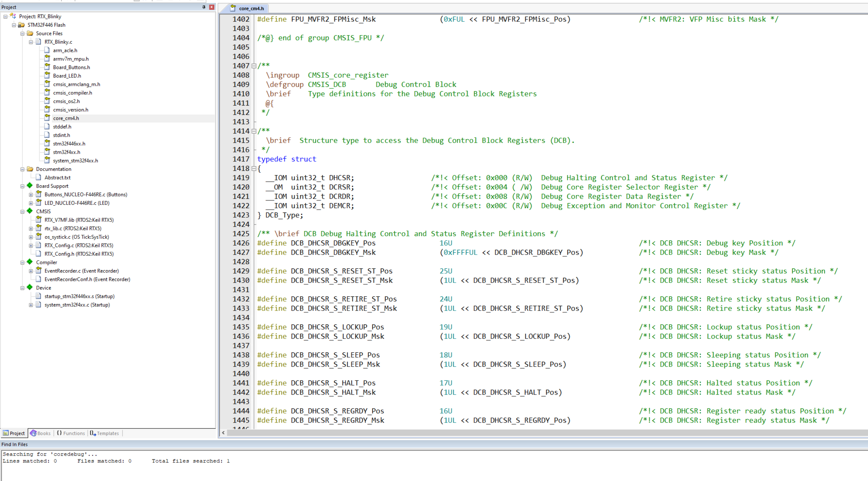Screen dimensions: 868x481
Task: Click the Abstract.txt document icon
Action: (x=38, y=177)
